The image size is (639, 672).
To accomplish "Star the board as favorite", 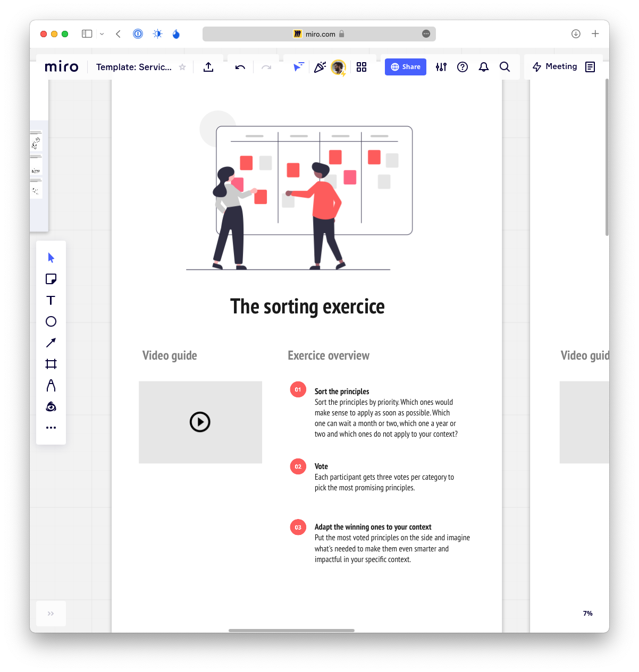I will tap(182, 67).
